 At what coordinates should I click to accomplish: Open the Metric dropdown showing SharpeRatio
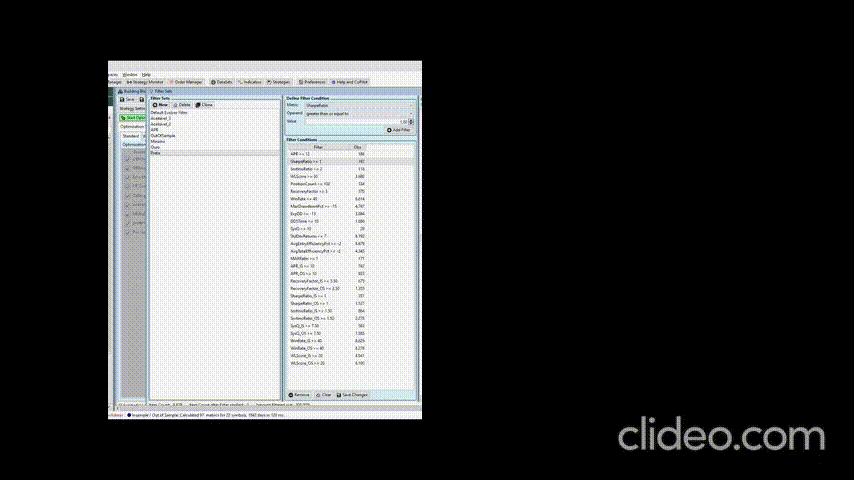click(x=359, y=105)
